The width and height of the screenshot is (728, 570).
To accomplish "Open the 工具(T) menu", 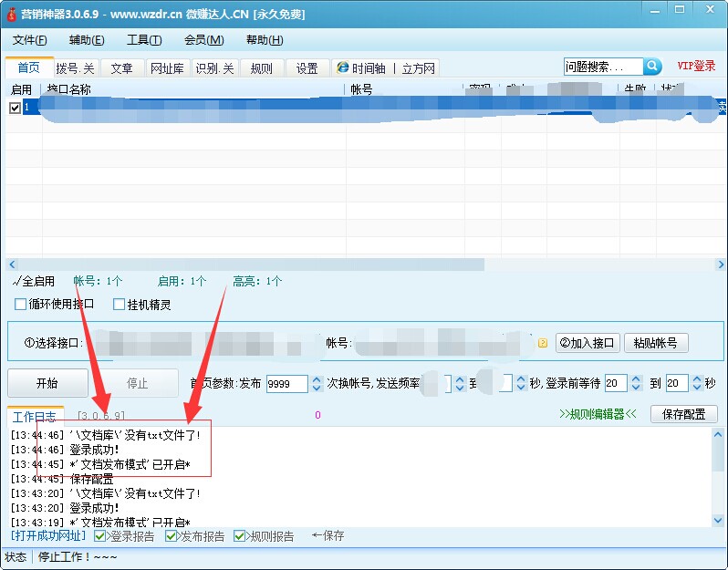I will point(143,40).
